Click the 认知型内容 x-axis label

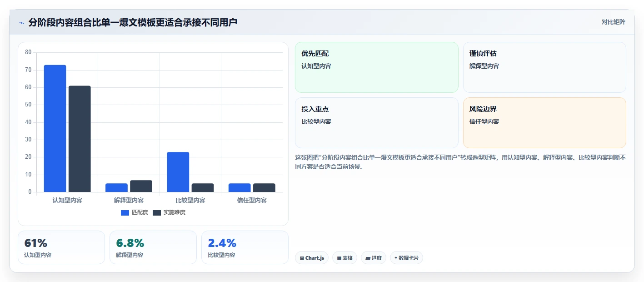[67, 200]
